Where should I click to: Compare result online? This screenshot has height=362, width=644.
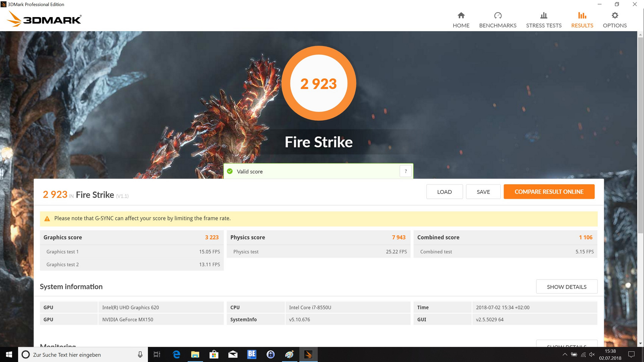point(549,192)
